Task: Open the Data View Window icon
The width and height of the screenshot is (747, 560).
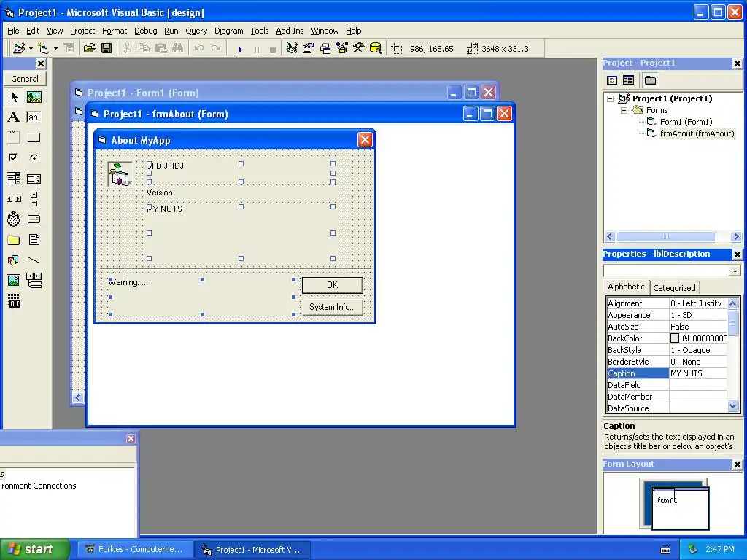Action: pyautogui.click(x=376, y=49)
